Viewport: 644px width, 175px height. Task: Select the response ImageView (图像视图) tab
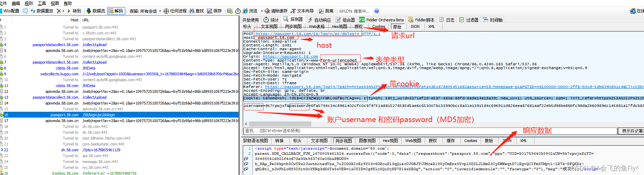pos(367,141)
